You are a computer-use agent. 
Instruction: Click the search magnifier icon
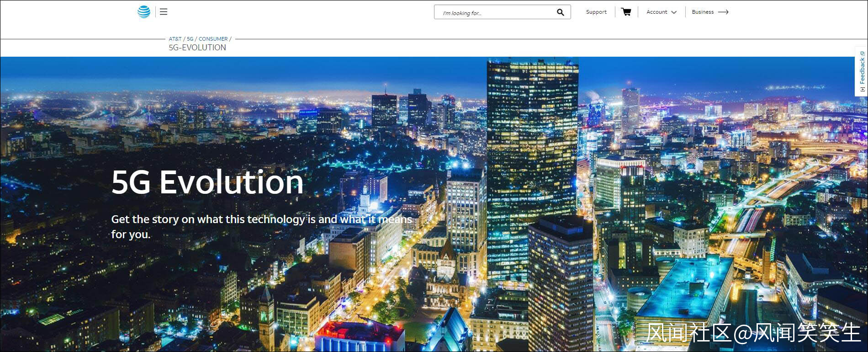tap(561, 12)
